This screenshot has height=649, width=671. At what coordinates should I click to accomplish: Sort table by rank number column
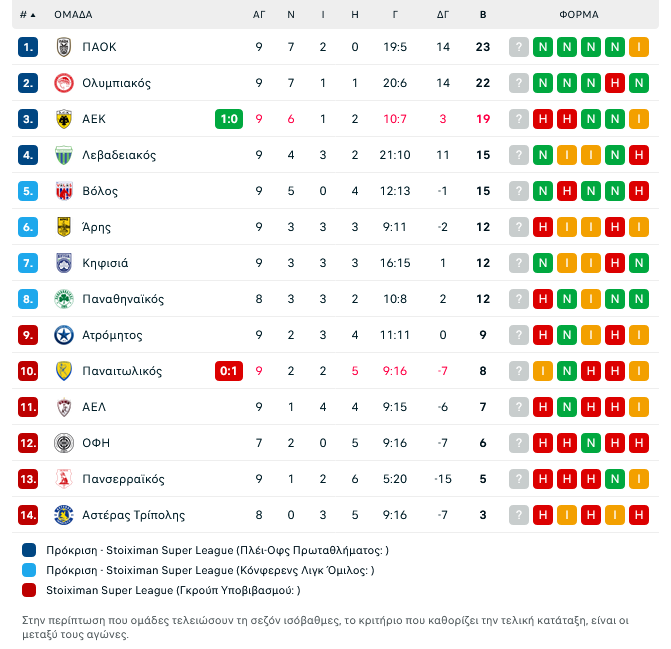click(x=27, y=15)
